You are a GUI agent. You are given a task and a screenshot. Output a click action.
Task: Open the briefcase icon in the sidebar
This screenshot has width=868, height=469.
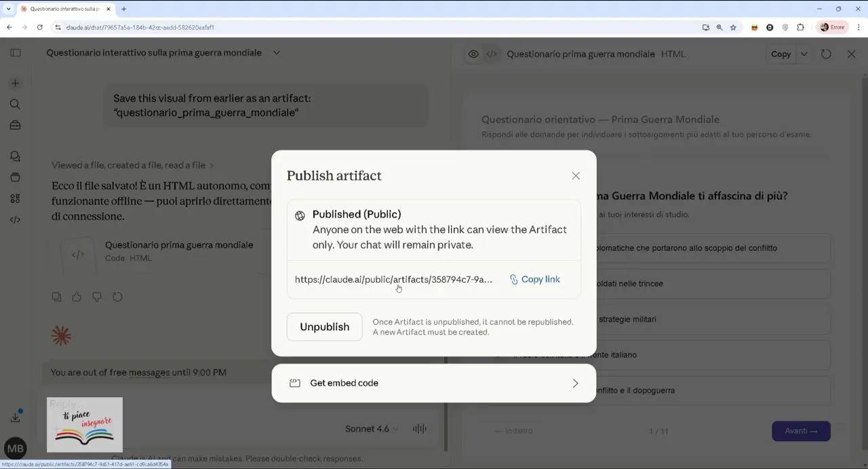15,125
